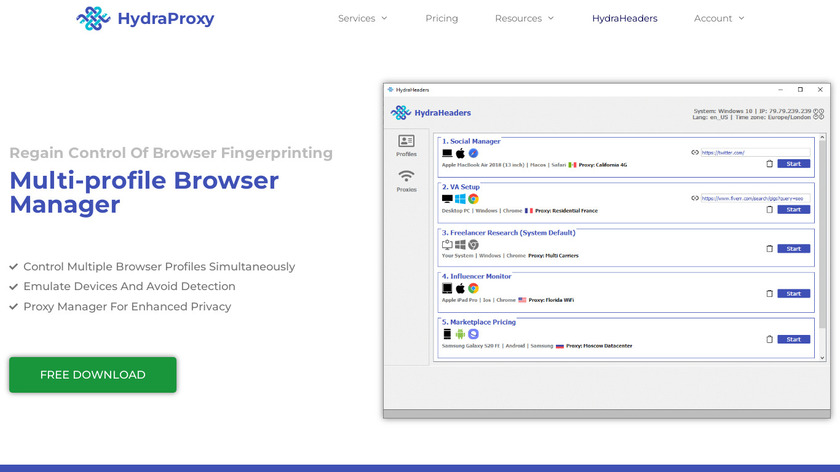Click the 'Proxy: Moscow Datacenter' label

(599, 346)
